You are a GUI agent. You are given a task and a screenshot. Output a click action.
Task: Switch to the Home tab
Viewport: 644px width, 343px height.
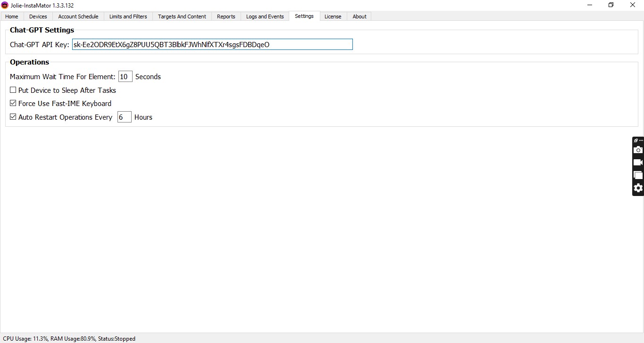[12, 16]
